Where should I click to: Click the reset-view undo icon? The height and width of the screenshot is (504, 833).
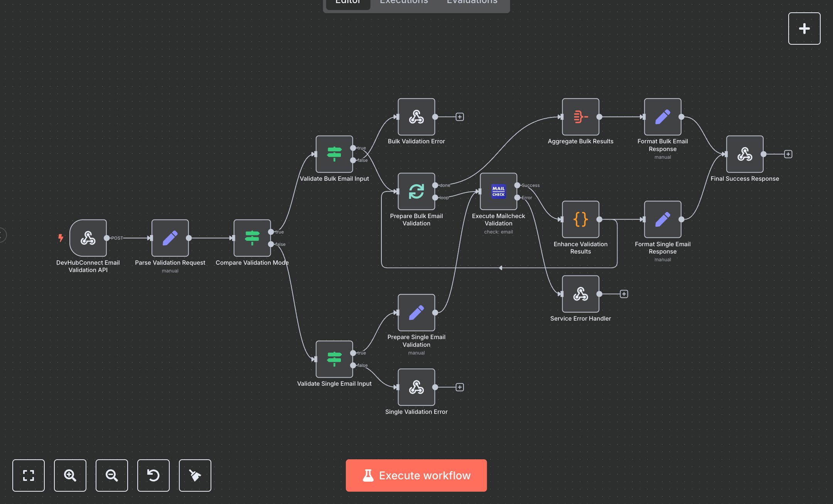[x=153, y=475]
